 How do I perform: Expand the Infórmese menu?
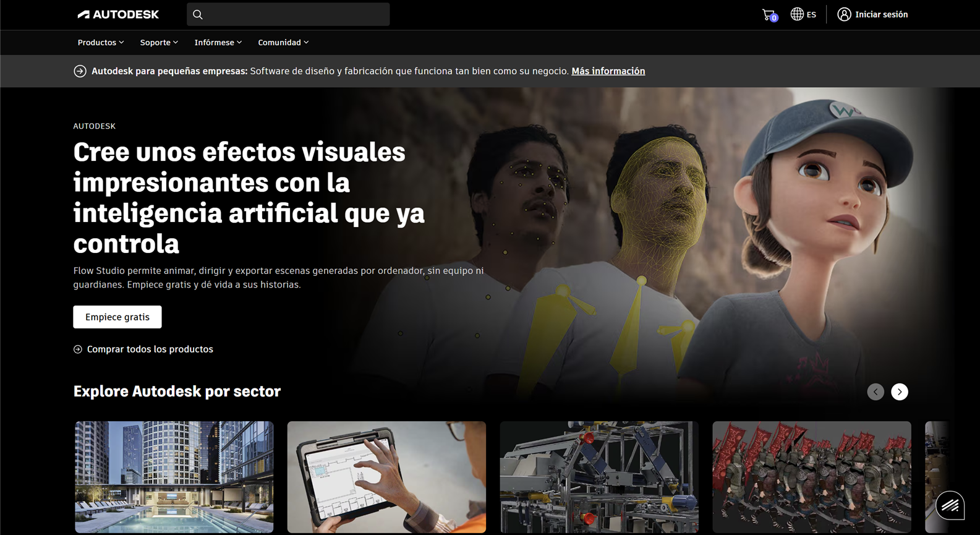pyautogui.click(x=218, y=43)
